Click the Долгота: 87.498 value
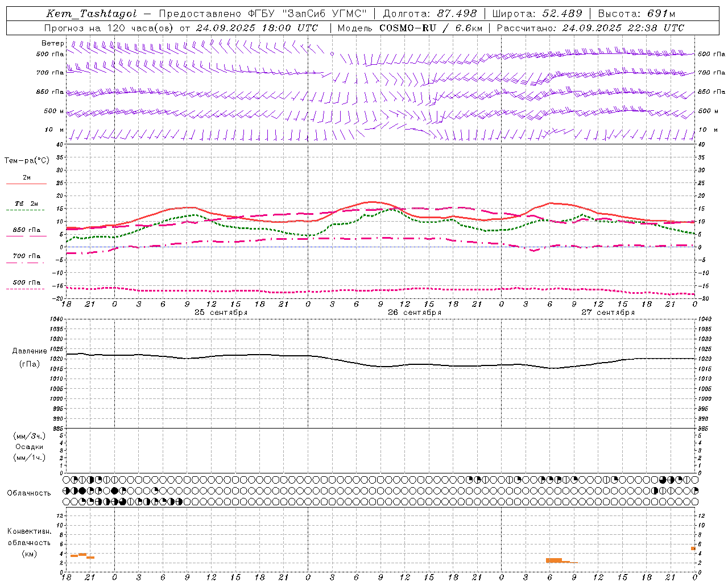This screenshot has width=728, height=582. (430, 14)
